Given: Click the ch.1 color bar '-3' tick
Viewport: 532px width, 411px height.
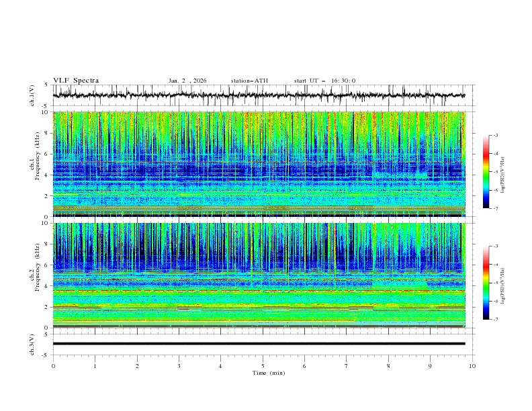Looking at the screenshot, I should [496, 135].
